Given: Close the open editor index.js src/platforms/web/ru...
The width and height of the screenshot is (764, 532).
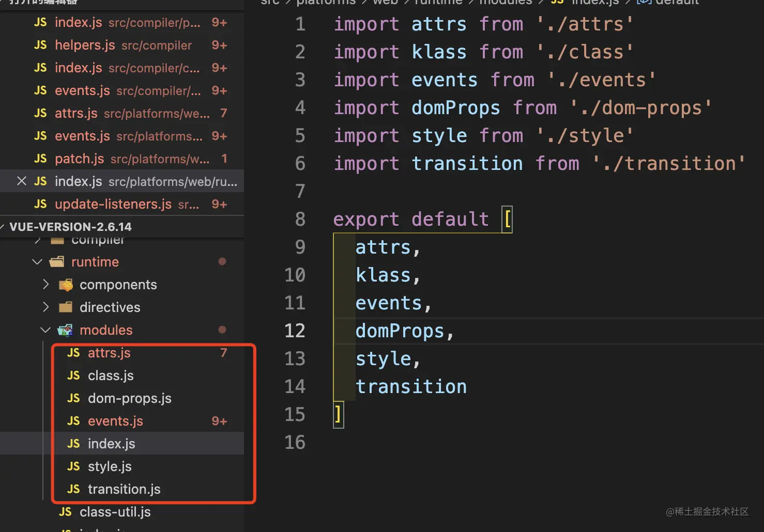Looking at the screenshot, I should click(22, 181).
